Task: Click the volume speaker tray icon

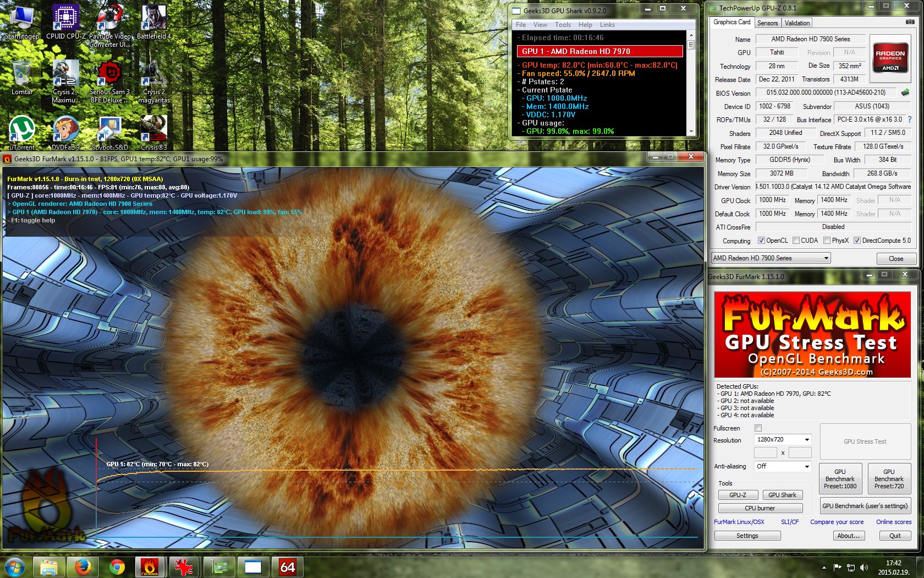Action: click(864, 567)
